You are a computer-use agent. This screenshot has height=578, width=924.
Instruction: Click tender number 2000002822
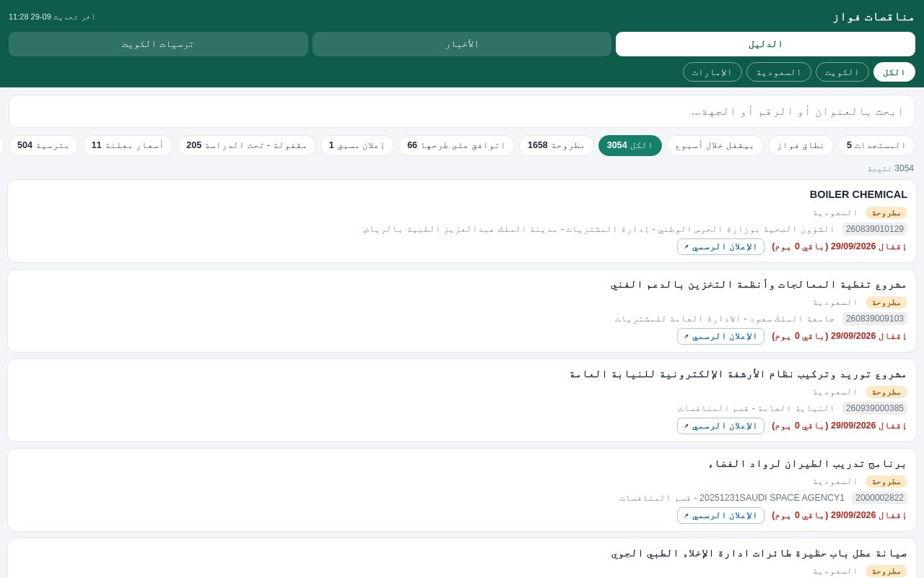pos(879,498)
